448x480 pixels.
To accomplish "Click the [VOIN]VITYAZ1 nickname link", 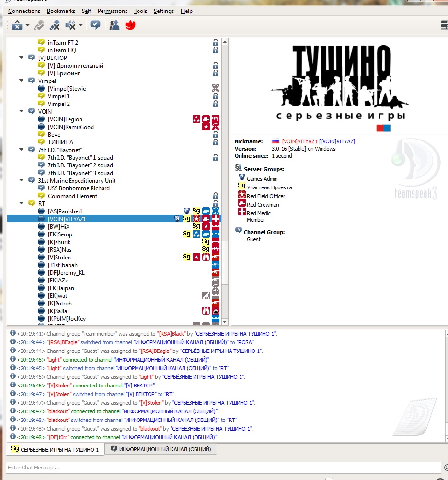I will 299,141.
